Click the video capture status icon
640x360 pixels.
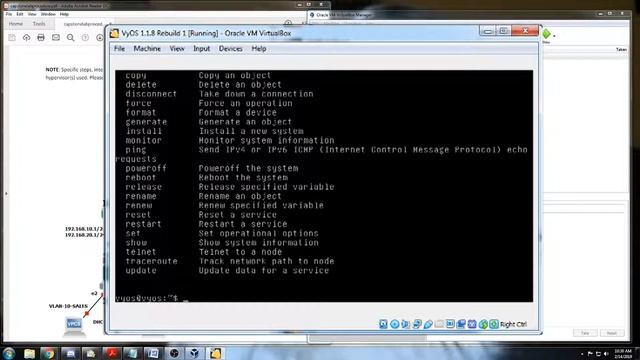[x=461, y=324]
